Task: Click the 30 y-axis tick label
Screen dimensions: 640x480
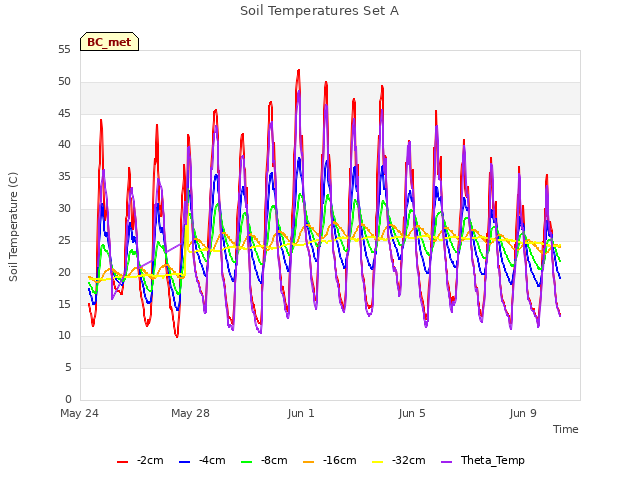Action: 64,209
